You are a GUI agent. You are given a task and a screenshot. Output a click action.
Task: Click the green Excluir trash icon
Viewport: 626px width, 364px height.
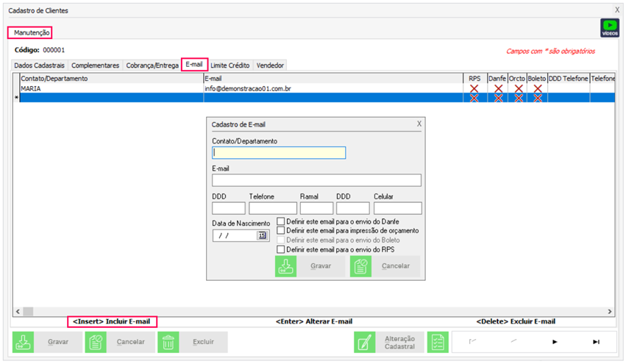click(x=168, y=342)
